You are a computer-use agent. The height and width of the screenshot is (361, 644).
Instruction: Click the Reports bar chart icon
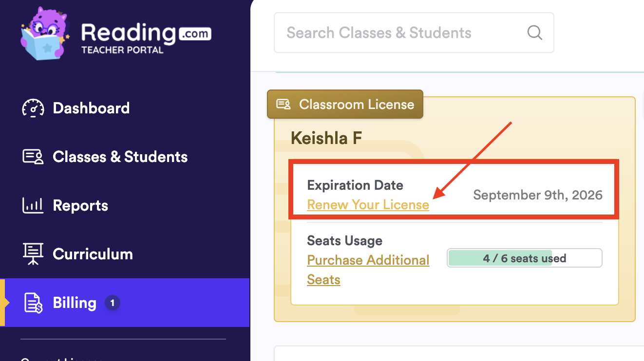(x=33, y=205)
